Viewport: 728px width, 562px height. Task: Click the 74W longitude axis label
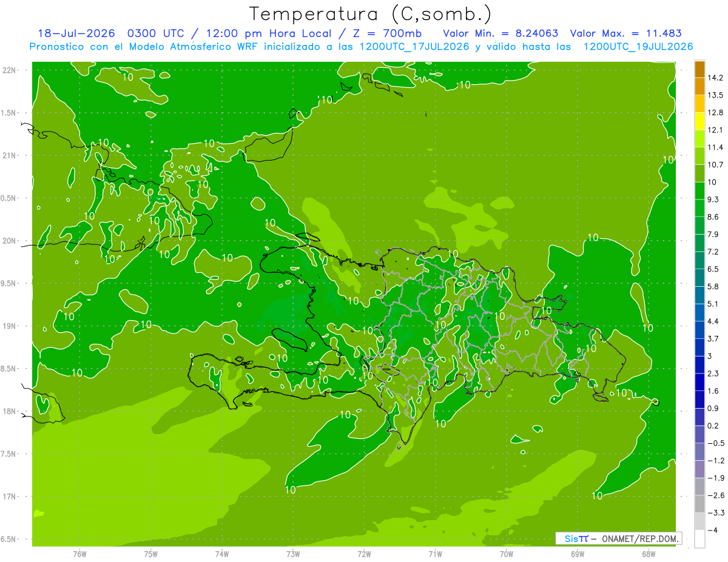[x=221, y=554]
